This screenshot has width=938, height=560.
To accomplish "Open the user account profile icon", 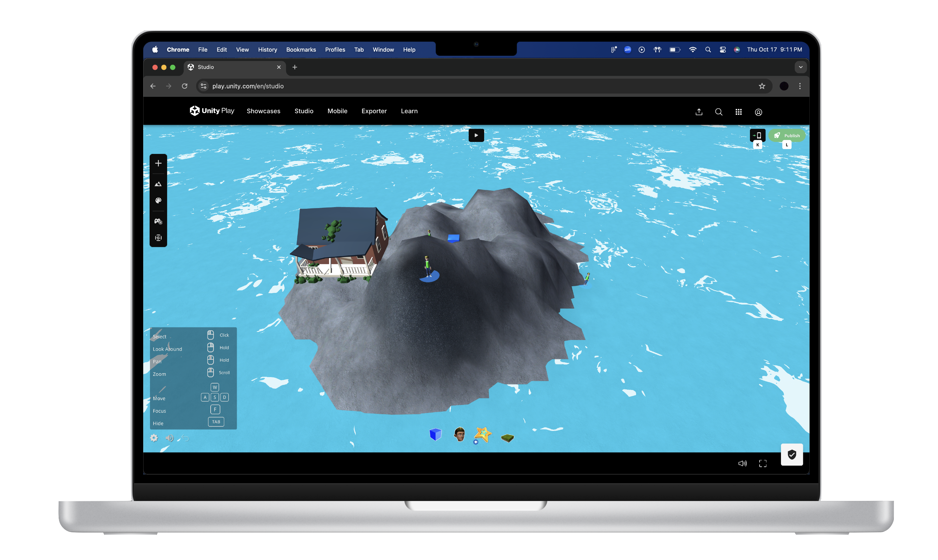I will pyautogui.click(x=758, y=112).
